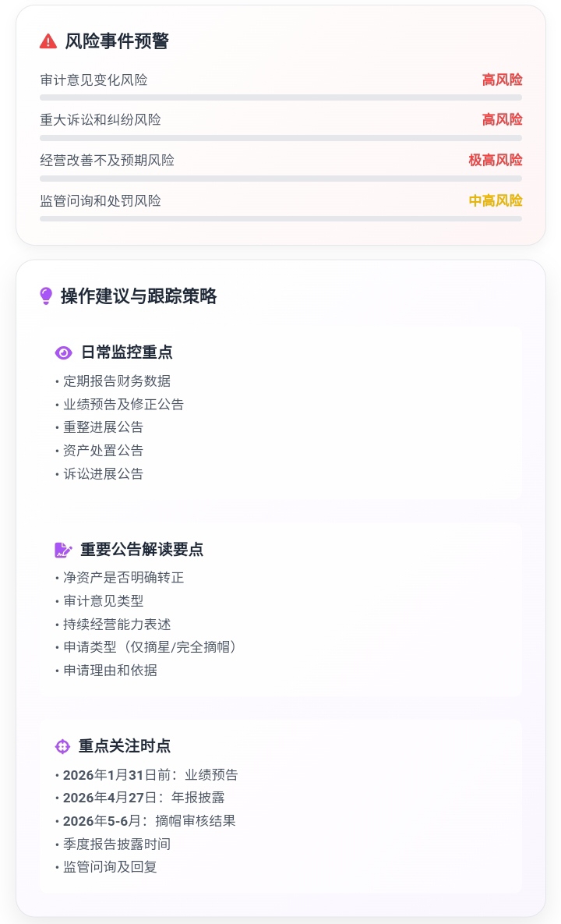Click 监管问询及回复 list item
Viewport: 561px width, 924px height.
(x=110, y=867)
